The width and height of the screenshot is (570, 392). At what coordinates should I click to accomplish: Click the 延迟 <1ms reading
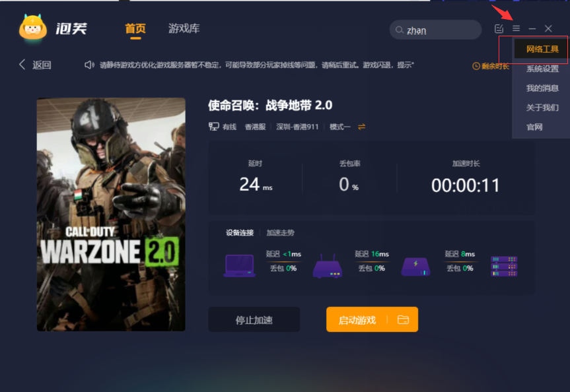[x=283, y=254]
